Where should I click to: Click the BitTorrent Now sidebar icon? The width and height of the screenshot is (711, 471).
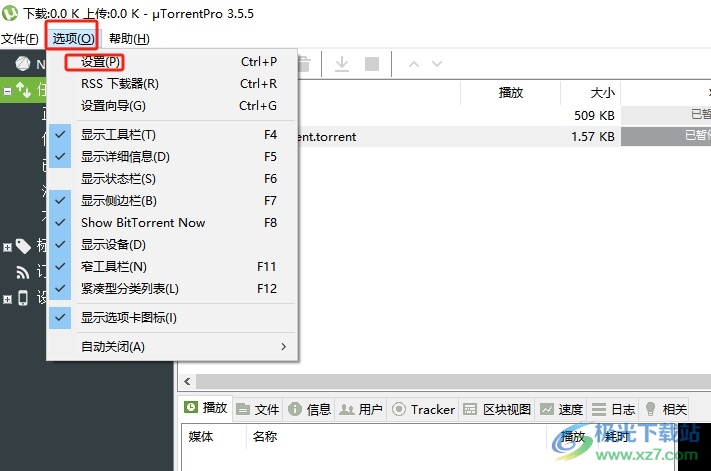23,64
